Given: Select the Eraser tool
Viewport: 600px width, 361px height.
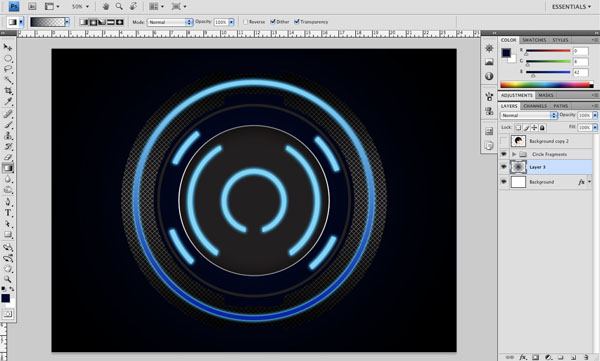Looking at the screenshot, I should tap(8, 157).
